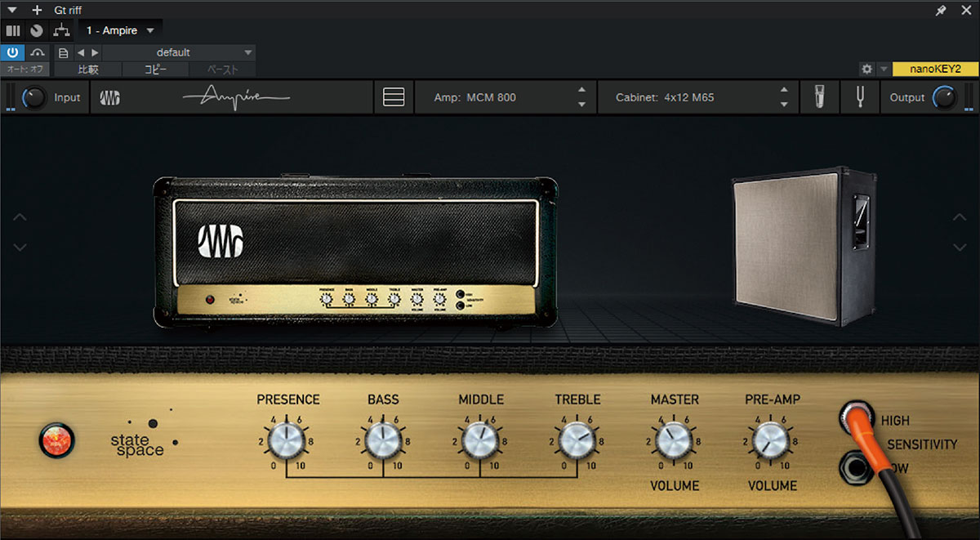
Task: Click the output level meter
Action: (x=969, y=98)
